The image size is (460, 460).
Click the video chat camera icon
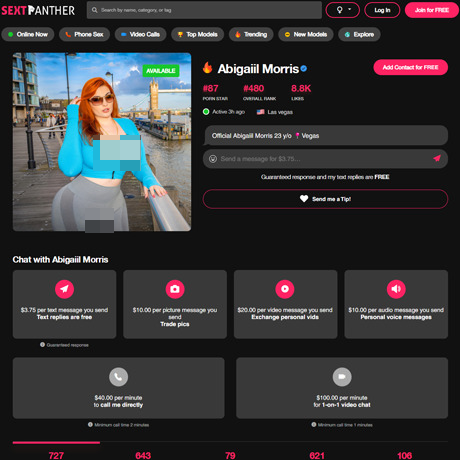pyautogui.click(x=342, y=377)
